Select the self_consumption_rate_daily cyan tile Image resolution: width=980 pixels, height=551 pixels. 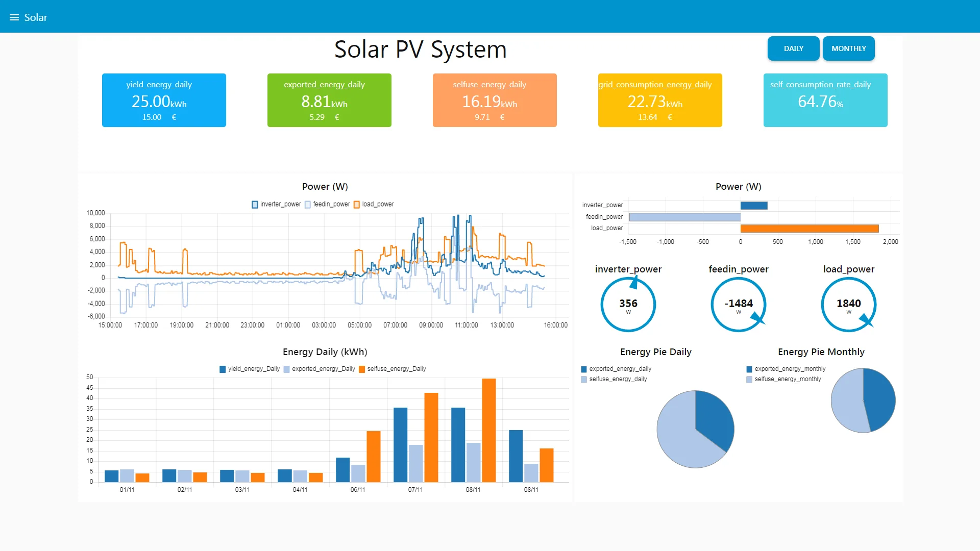tap(825, 100)
